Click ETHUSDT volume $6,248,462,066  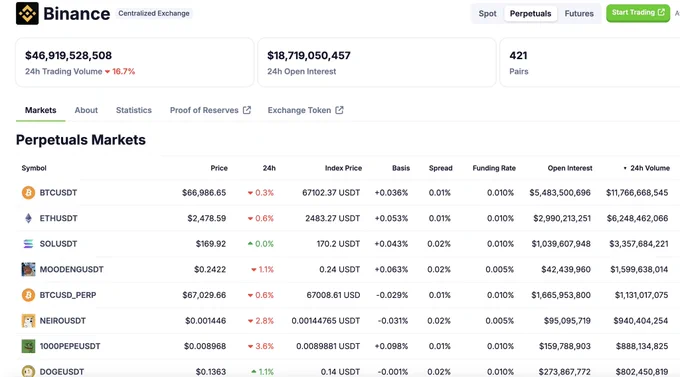(637, 218)
